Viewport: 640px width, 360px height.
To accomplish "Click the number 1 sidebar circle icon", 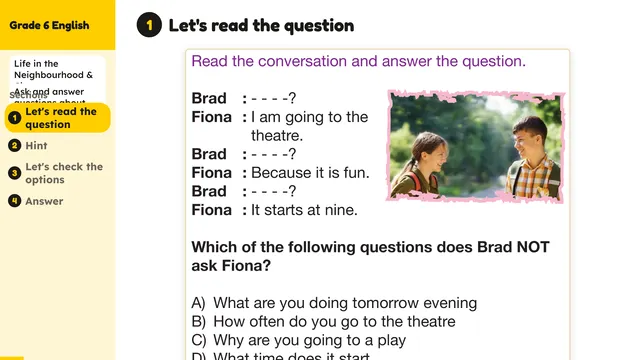I will [x=15, y=118].
